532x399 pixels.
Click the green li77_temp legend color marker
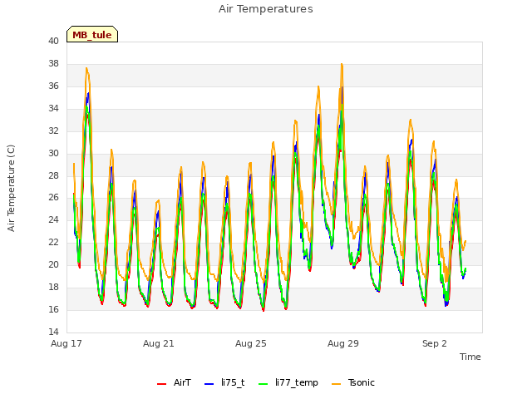click(264, 384)
